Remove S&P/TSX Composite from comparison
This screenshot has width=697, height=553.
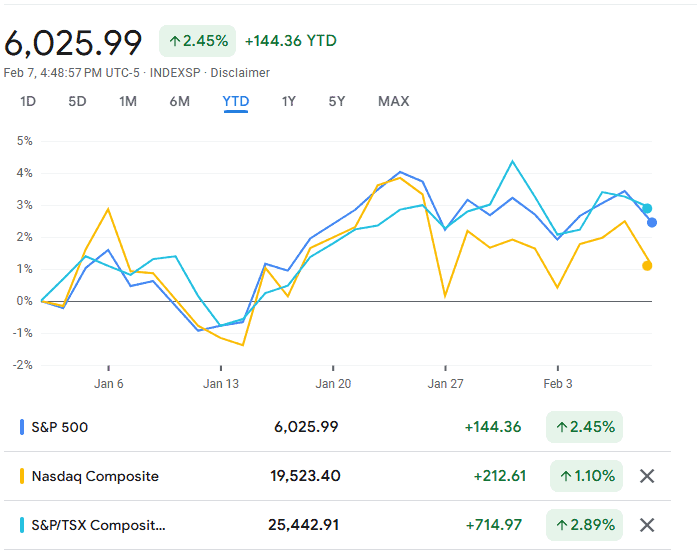pyautogui.click(x=647, y=525)
